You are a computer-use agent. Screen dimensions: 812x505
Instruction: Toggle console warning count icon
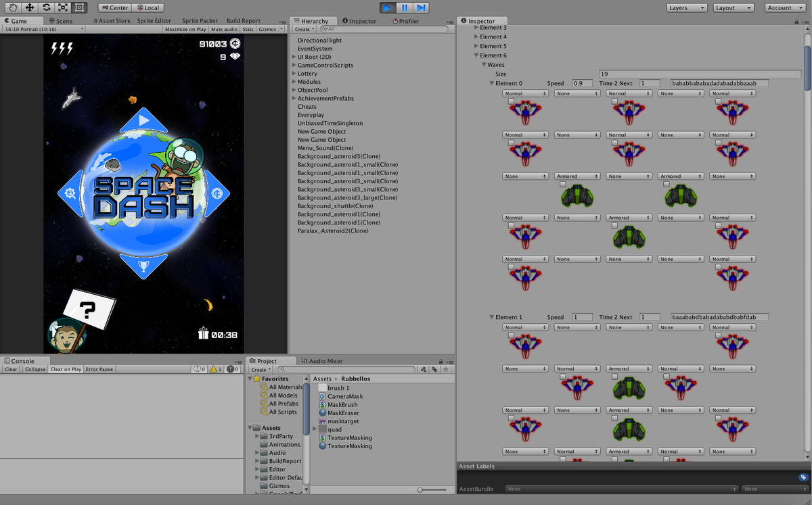coord(216,369)
